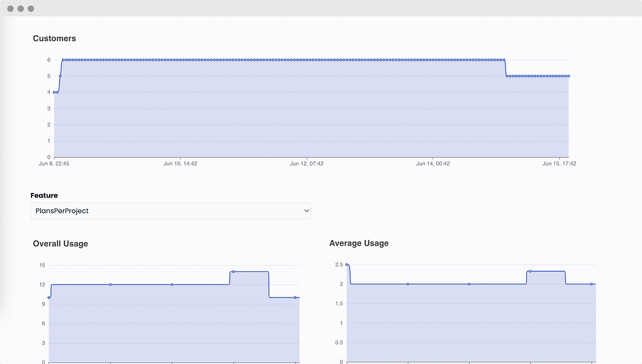Click the first data point at 4 in Customers chart

tap(54, 92)
